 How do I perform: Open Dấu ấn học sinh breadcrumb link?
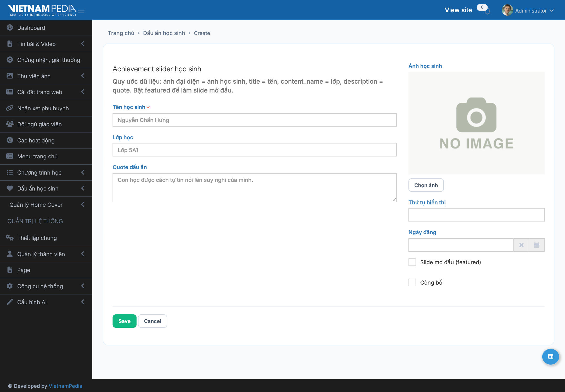[x=164, y=33]
